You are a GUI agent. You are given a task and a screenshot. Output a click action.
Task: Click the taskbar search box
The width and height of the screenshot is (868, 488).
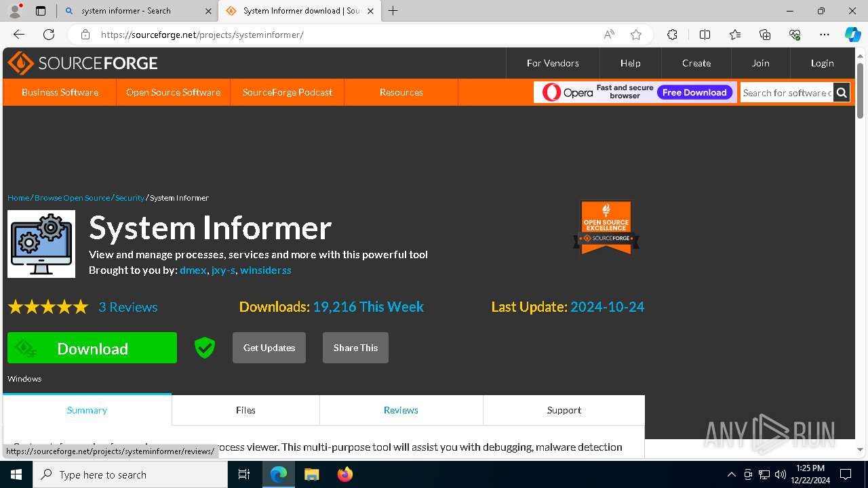[130, 474]
